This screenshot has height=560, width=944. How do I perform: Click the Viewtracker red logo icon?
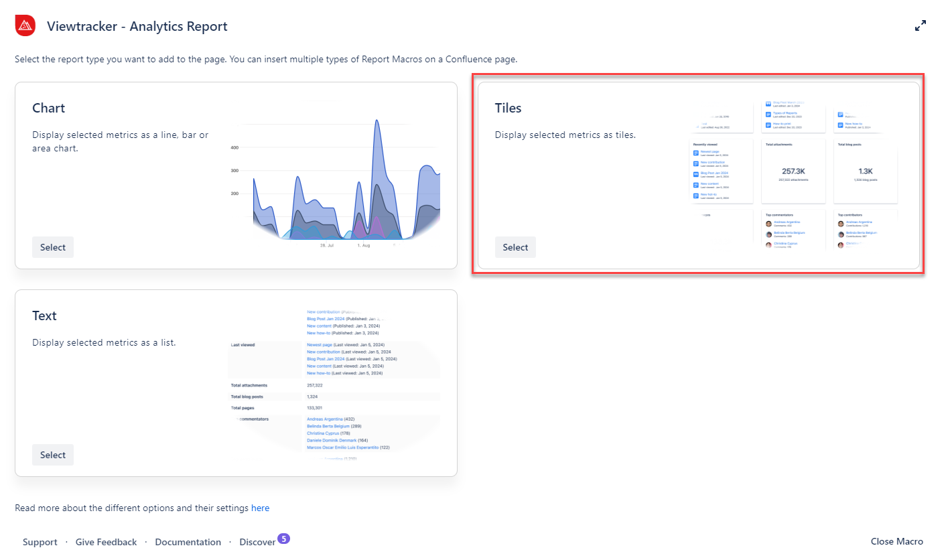tap(25, 26)
